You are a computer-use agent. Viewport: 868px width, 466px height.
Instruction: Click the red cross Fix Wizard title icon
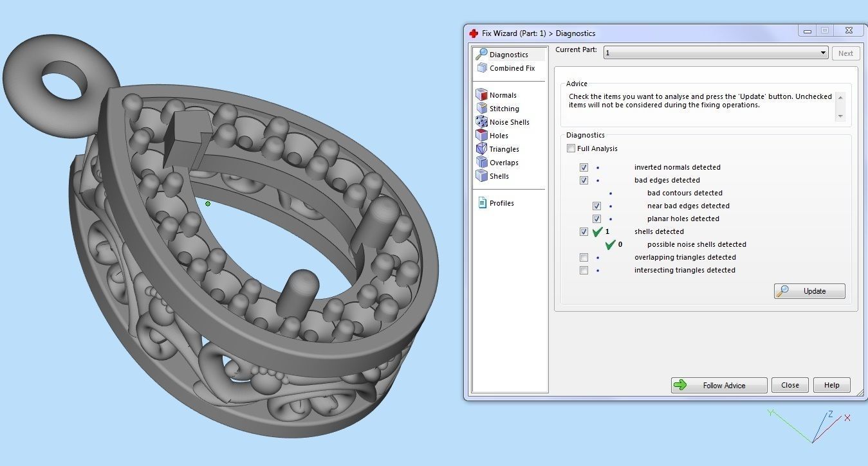474,33
